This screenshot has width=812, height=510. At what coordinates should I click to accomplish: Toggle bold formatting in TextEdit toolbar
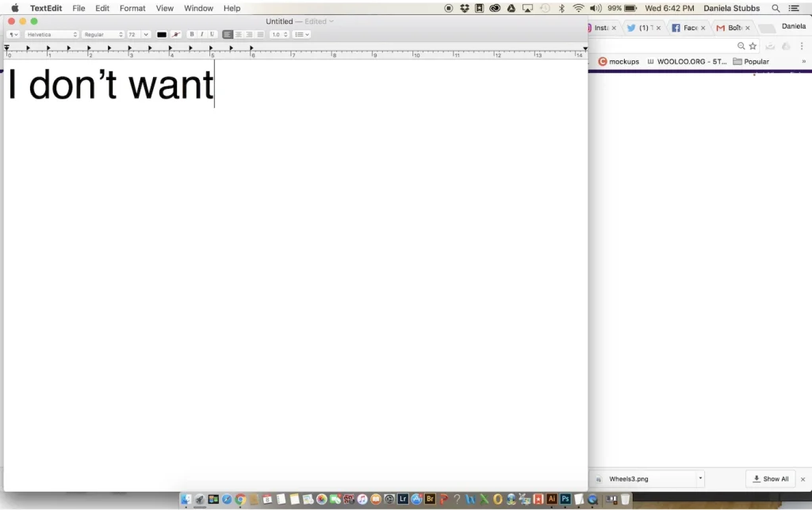tap(192, 35)
